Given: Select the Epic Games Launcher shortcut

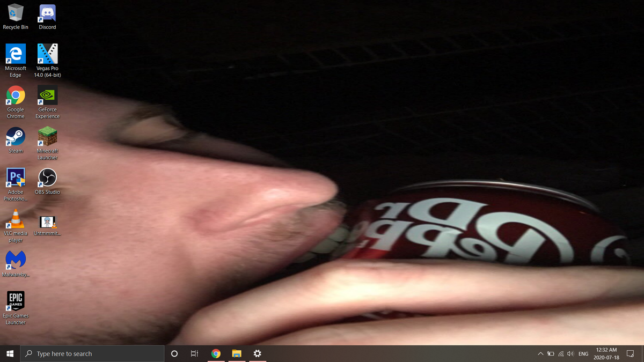Looking at the screenshot, I should click(x=16, y=308).
